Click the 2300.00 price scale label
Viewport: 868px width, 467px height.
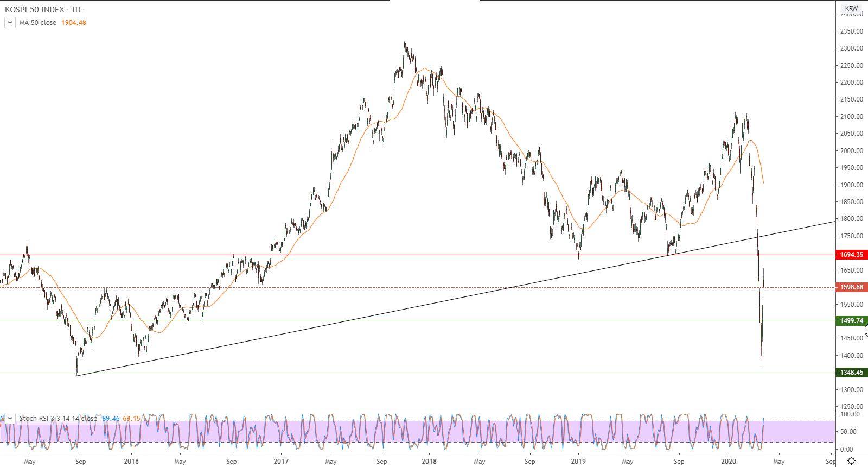tap(852, 48)
